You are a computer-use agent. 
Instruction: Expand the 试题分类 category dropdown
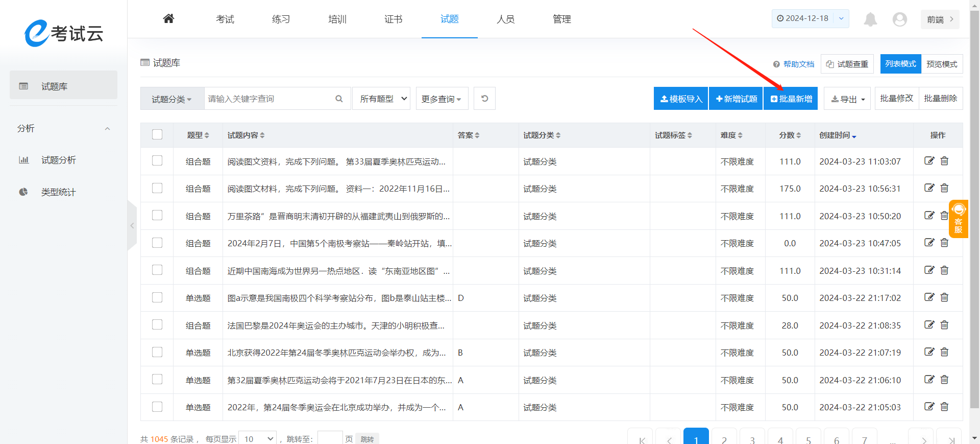point(172,99)
